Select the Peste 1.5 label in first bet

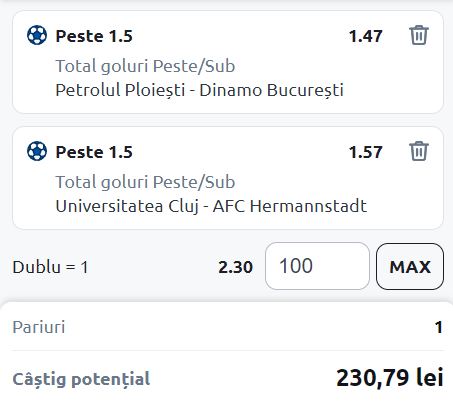(94, 36)
